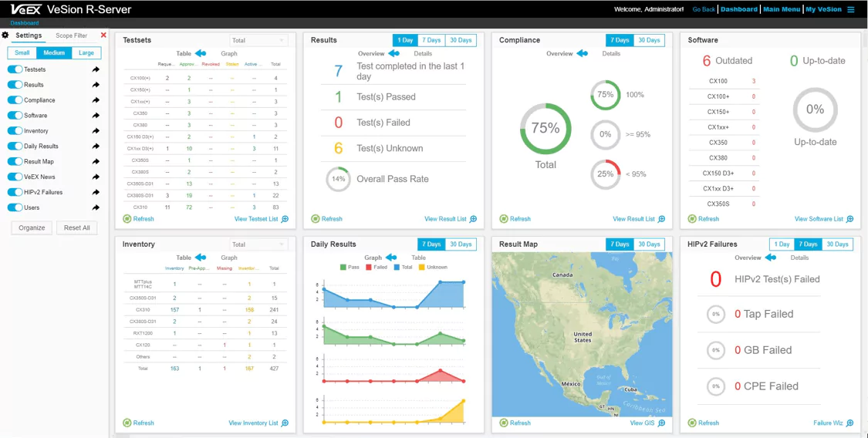Click the 14% Overall Pass Rate gauge
Screen dimensions: 868x438
pyautogui.click(x=338, y=179)
